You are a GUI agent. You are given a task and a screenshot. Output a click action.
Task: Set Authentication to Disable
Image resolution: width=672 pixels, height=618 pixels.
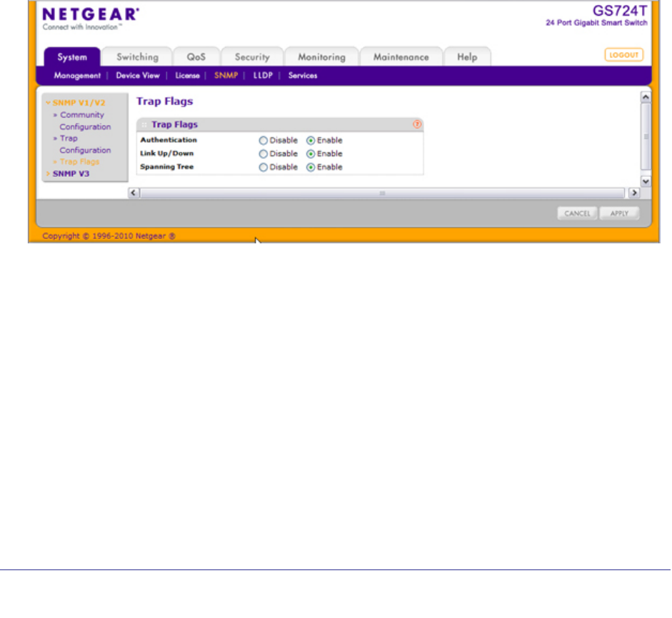[263, 141]
